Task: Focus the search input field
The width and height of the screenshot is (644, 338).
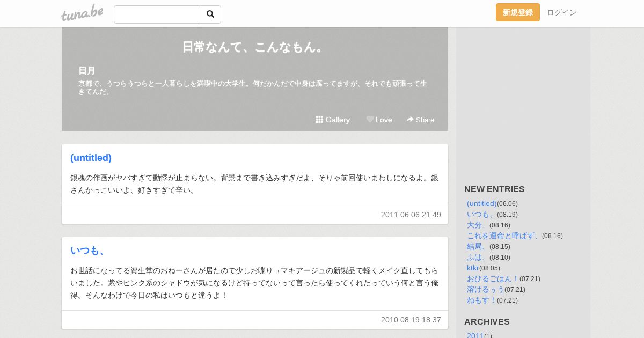Action: click(x=157, y=14)
